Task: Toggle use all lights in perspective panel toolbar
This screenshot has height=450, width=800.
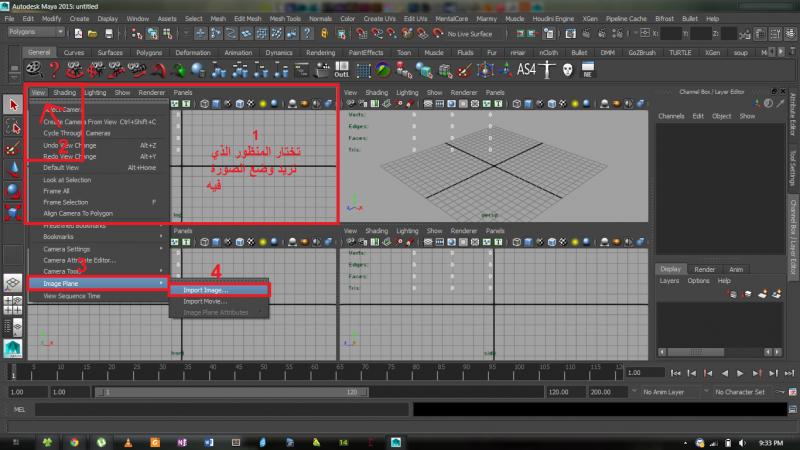Action: 575,104
